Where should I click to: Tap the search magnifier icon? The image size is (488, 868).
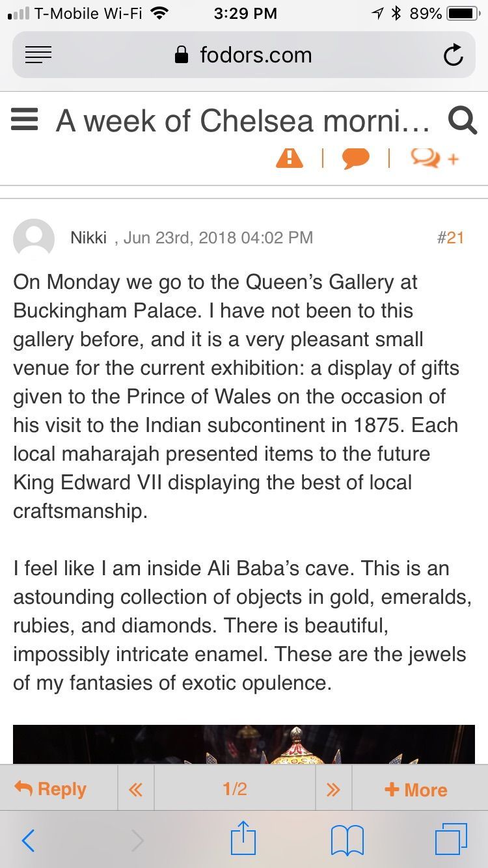click(463, 120)
